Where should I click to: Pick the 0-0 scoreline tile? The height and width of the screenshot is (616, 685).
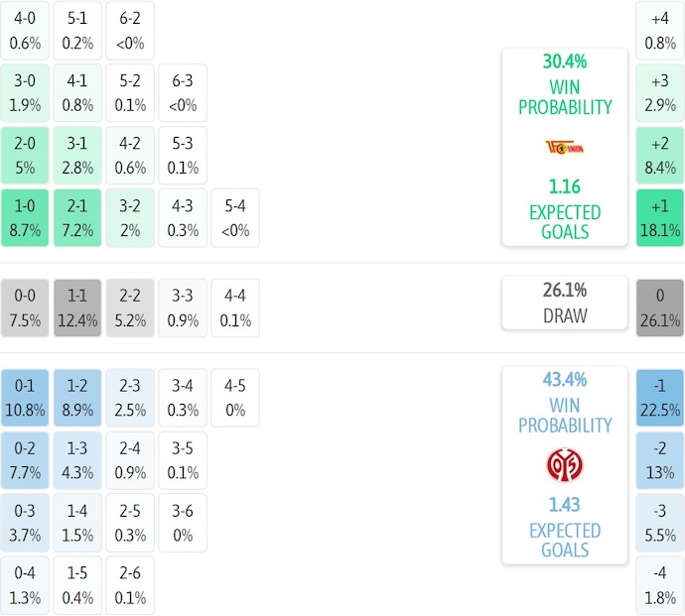25,308
